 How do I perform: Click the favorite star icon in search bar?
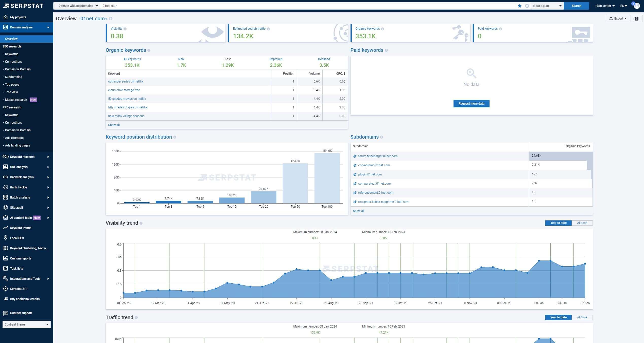click(x=520, y=6)
